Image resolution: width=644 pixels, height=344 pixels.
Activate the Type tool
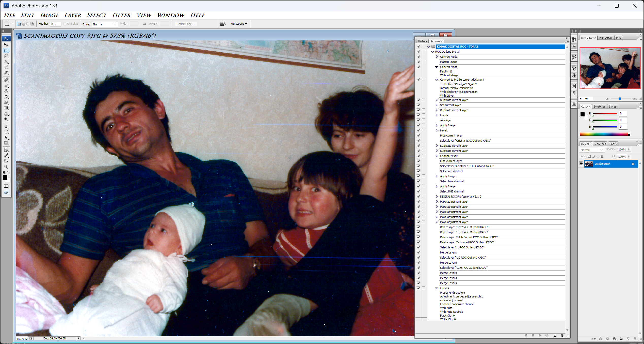click(x=6, y=132)
